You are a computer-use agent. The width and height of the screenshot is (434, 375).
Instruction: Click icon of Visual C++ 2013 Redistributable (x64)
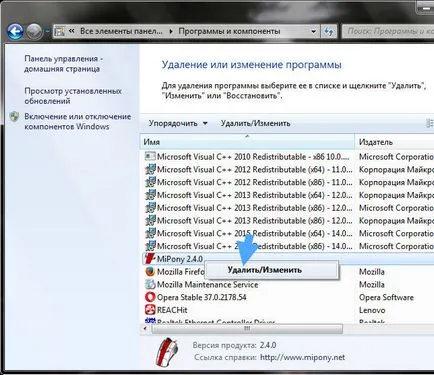tap(150, 195)
